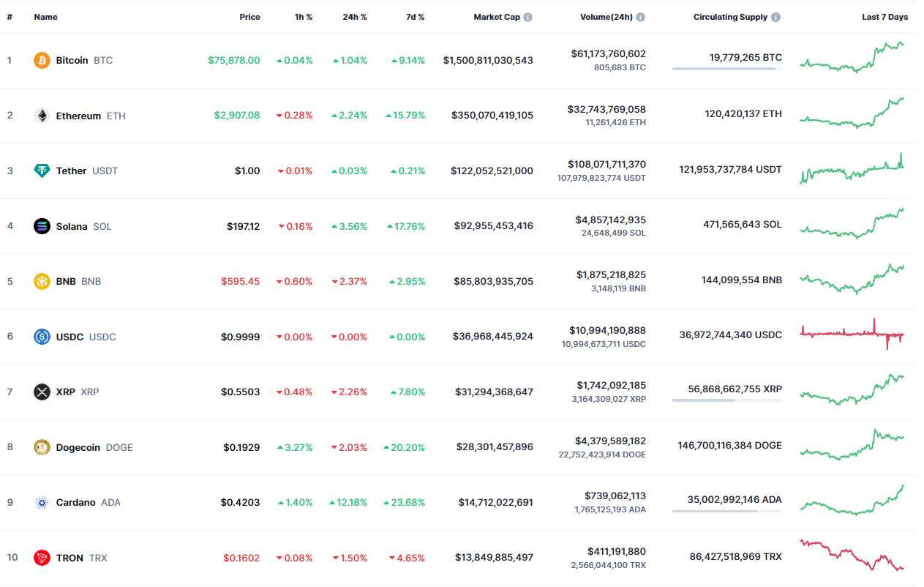
Task: Open the BNB name link
Action: click(78, 281)
